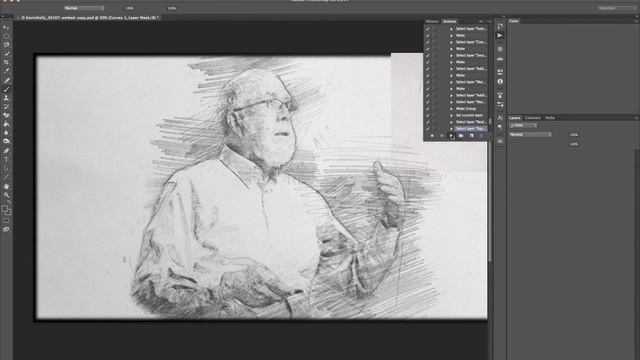This screenshot has width=640, height=360.
Task: Change the screen mode from the toolbar
Action: point(6,229)
